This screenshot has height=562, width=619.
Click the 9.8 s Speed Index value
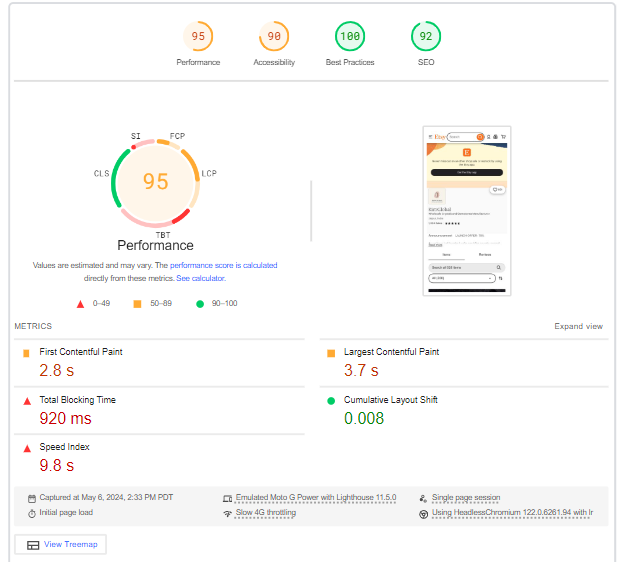(56, 465)
